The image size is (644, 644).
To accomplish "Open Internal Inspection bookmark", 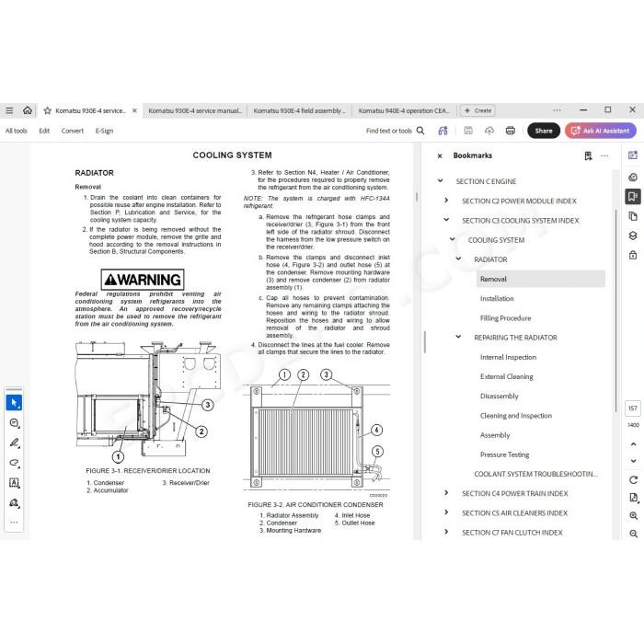I will (508, 357).
